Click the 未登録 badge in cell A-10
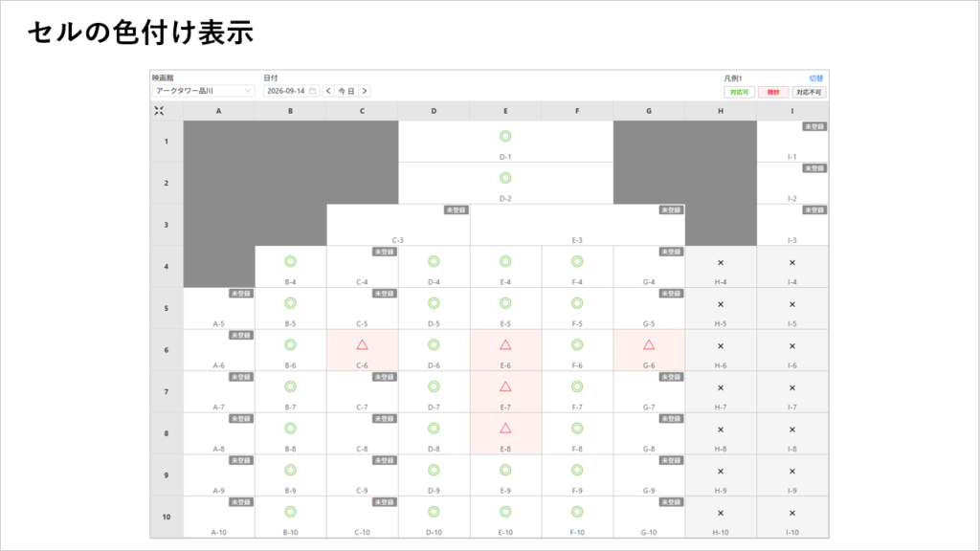Screen dimensions: 980x551 pyautogui.click(x=240, y=501)
